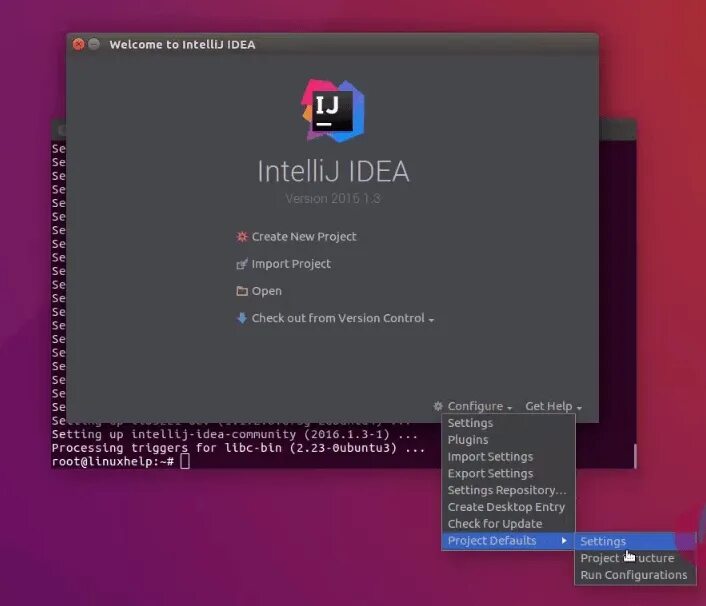Screen dimensions: 706x606
Task: Select Create Desktop Entry
Action: click(508, 507)
